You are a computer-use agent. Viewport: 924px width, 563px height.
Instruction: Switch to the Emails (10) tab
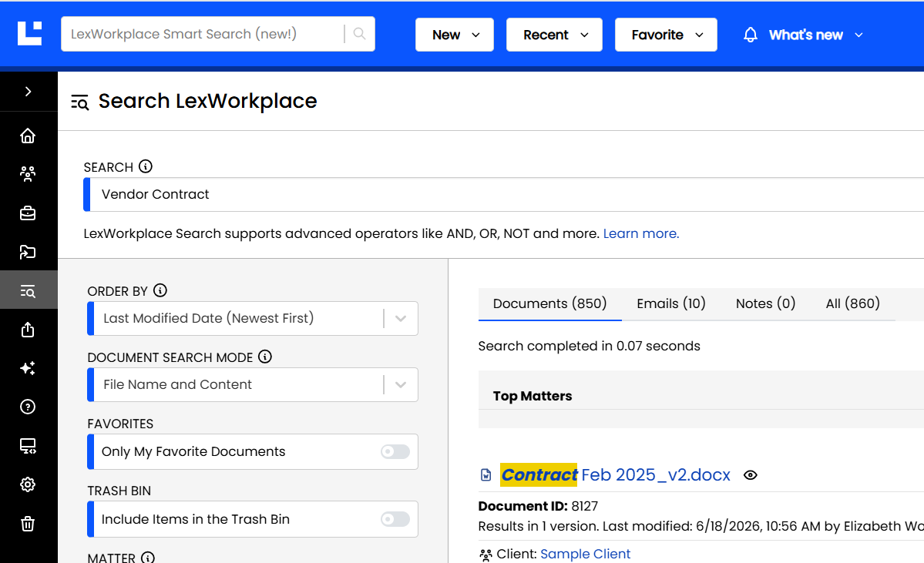coord(671,304)
